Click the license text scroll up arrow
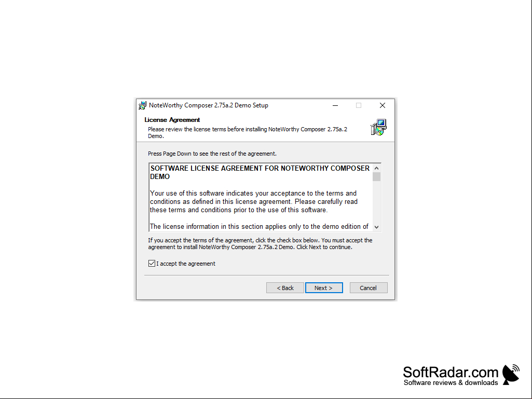This screenshot has height=399, width=532. point(377,168)
